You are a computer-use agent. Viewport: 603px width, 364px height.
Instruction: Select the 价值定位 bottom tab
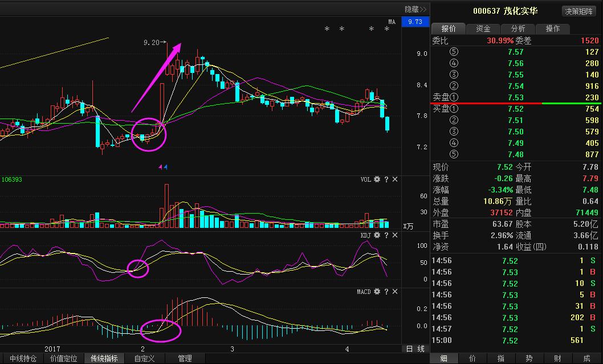coord(63,359)
